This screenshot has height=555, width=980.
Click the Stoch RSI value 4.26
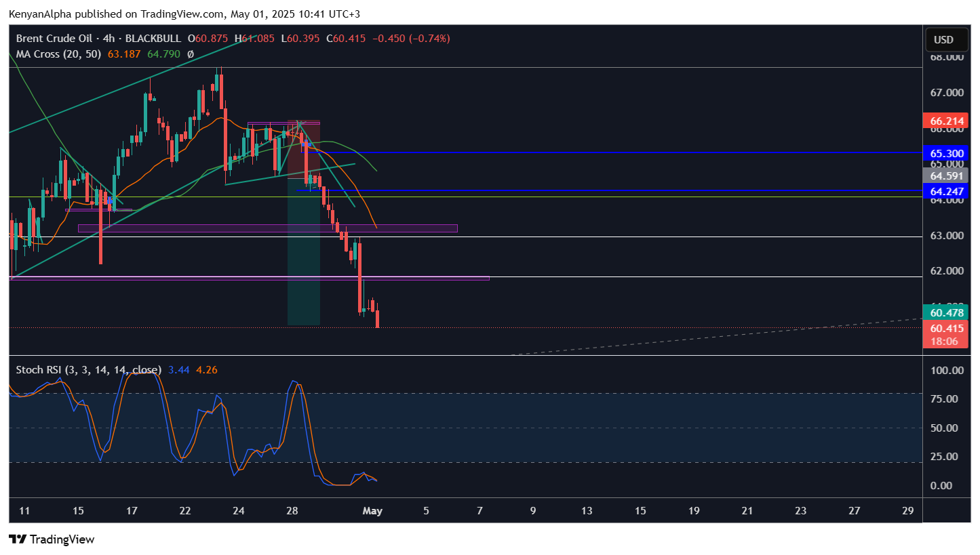(x=207, y=369)
